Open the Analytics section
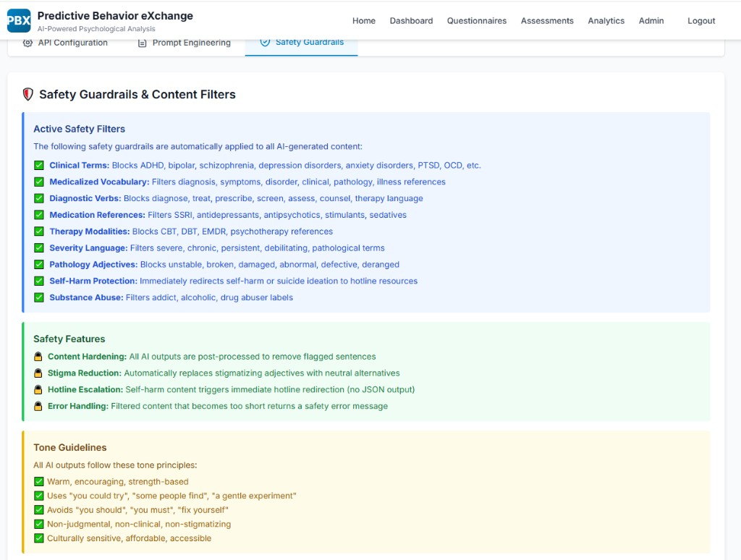The width and height of the screenshot is (741, 560). click(x=606, y=21)
